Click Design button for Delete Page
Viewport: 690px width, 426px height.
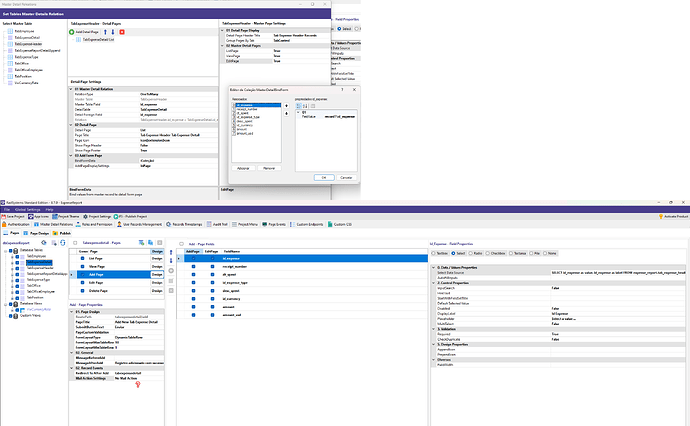[x=157, y=291]
